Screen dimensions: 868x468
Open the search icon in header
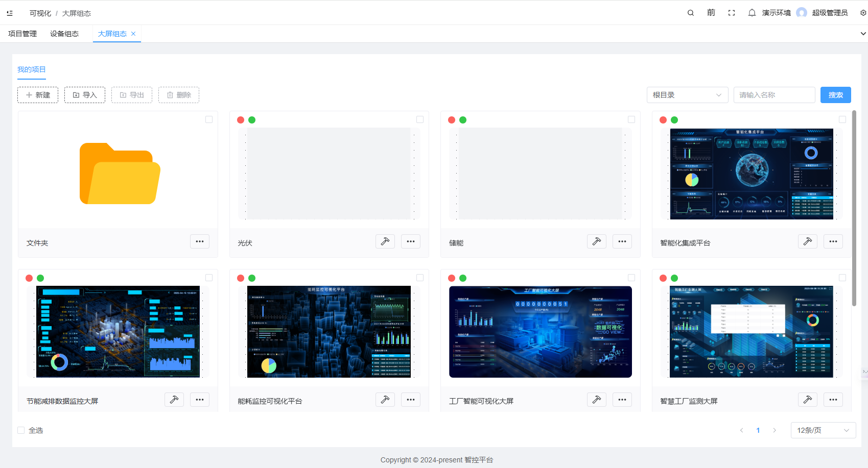click(x=691, y=13)
